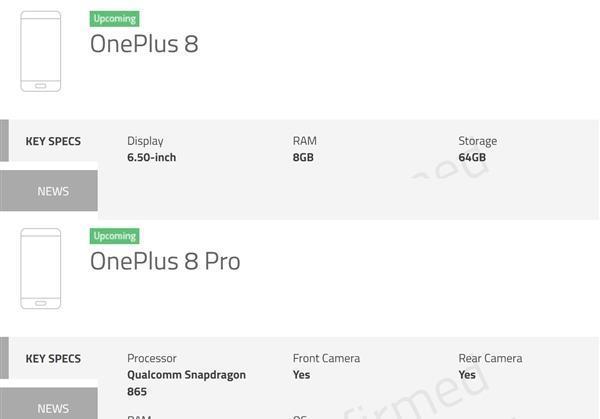Image resolution: width=600 pixels, height=419 pixels.
Task: Click the 6.50-inch display value
Action: [151, 157]
